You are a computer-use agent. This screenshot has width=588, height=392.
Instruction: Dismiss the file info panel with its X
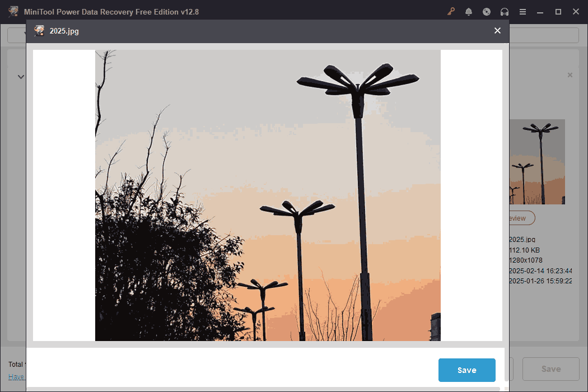pos(570,74)
